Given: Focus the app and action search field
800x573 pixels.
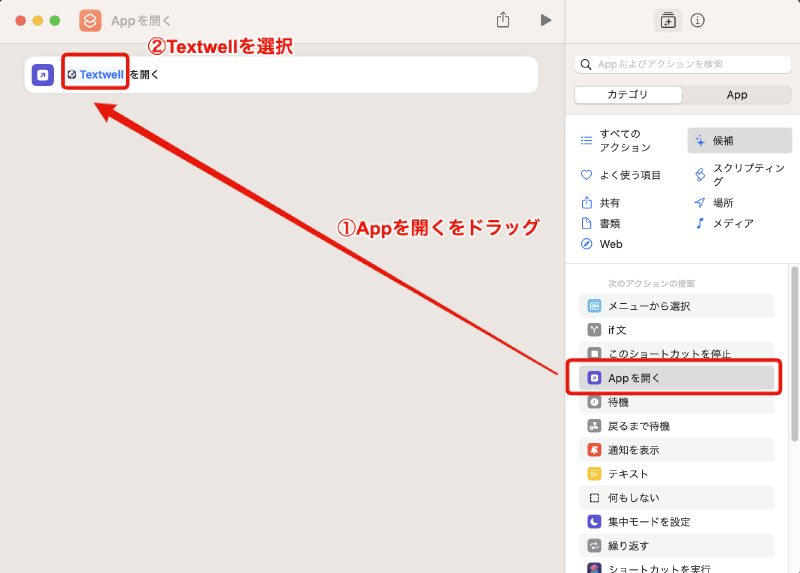Looking at the screenshot, I should tap(683, 64).
